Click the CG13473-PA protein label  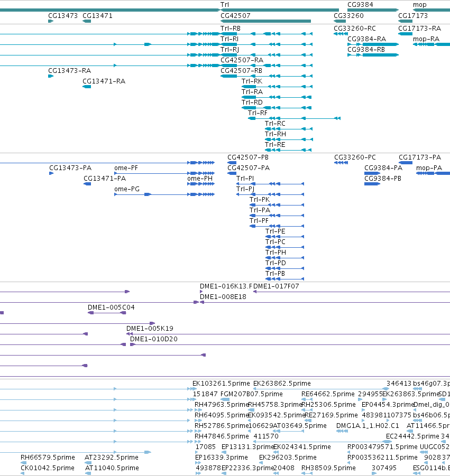coord(70,168)
